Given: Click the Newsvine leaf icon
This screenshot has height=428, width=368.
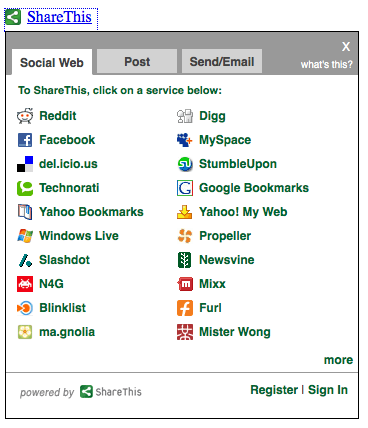Looking at the screenshot, I should coord(185,260).
